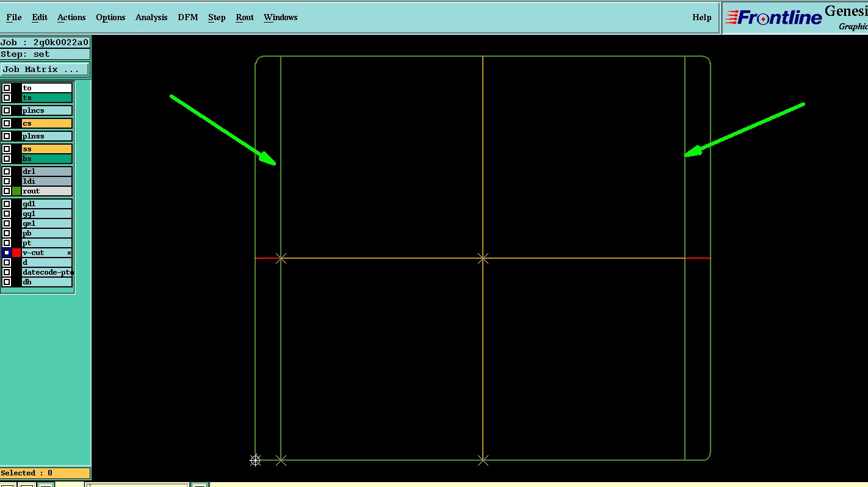Toggle display checkbox for layer gd1
The image size is (868, 487).
click(7, 204)
